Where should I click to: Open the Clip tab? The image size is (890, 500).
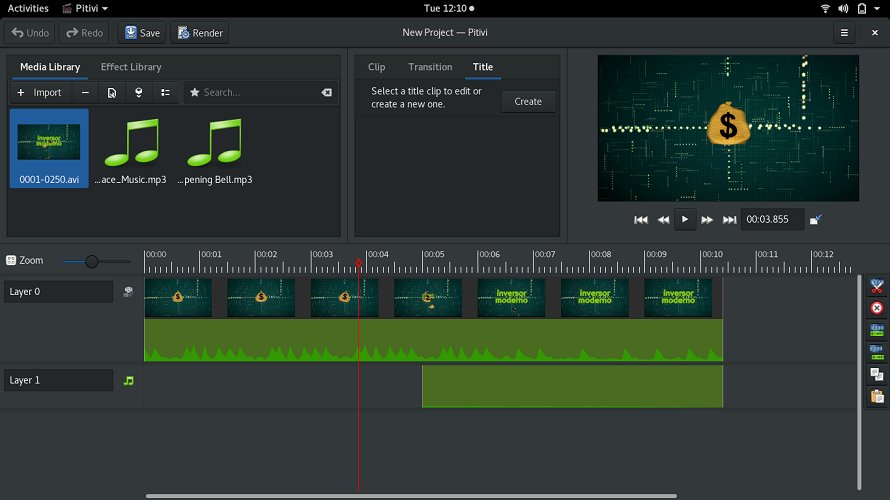point(376,67)
